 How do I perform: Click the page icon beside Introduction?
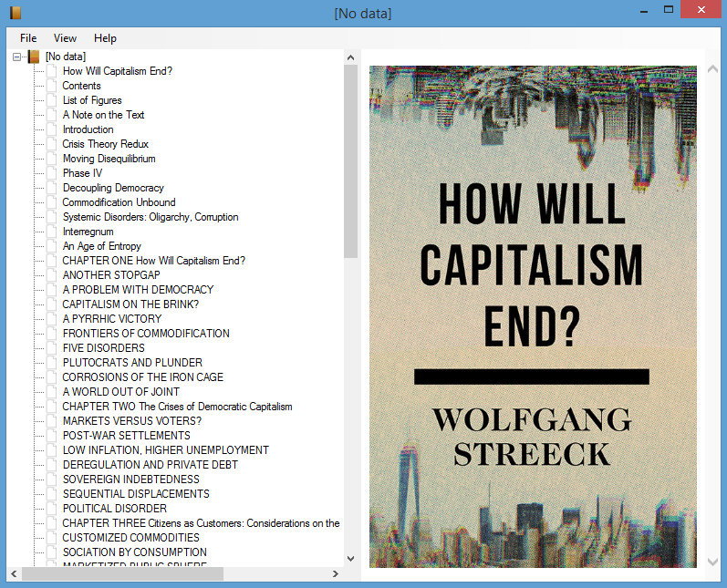point(51,129)
